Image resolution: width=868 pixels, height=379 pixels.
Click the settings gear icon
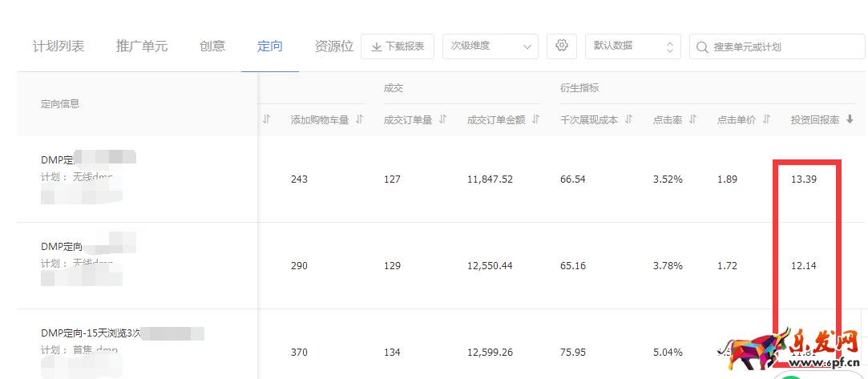(x=562, y=46)
